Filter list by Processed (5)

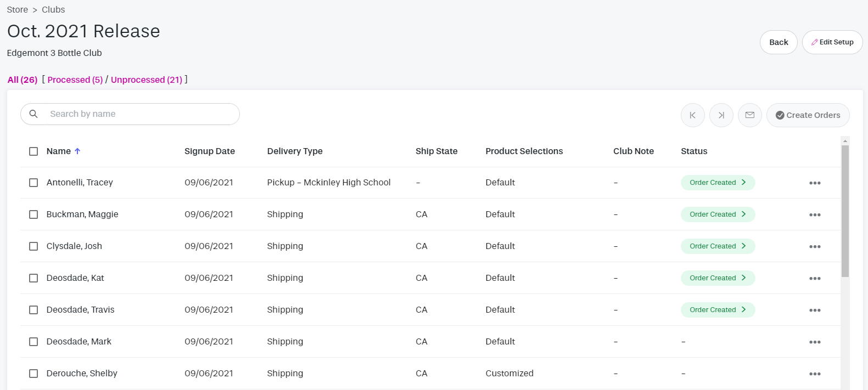click(x=75, y=80)
